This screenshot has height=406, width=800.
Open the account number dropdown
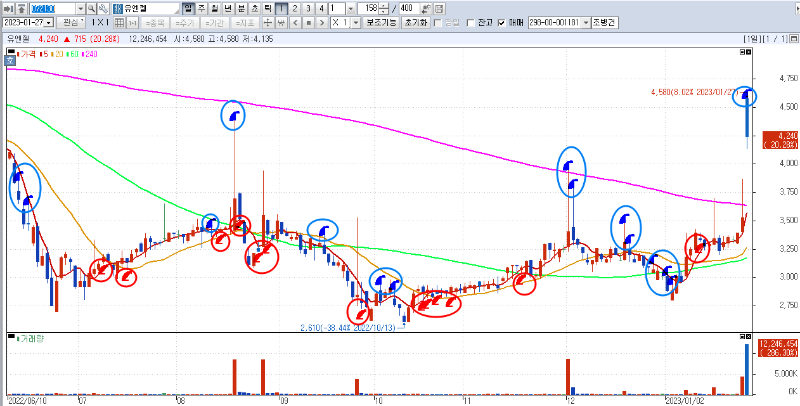(586, 23)
